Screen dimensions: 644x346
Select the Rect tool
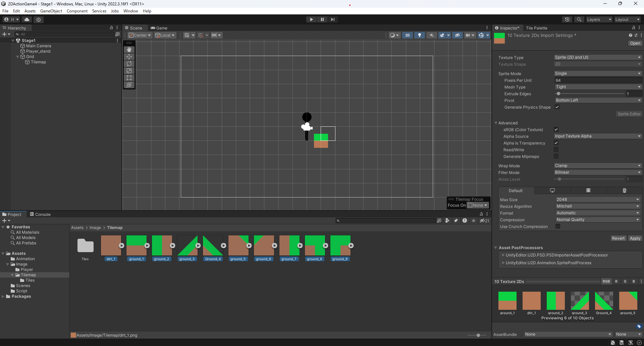(129, 78)
